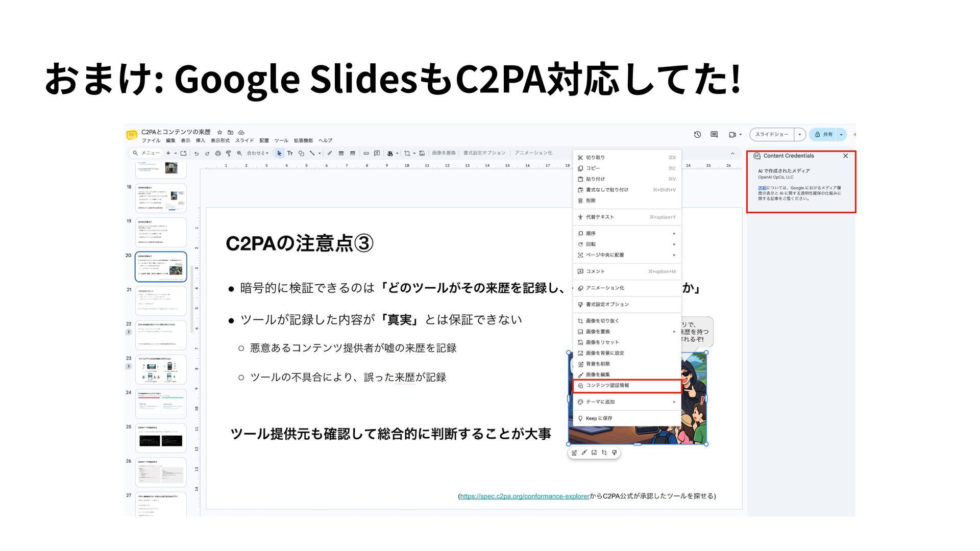Collapse the toolbar with the chevron-up
The image size is (980, 551).
pos(732,153)
